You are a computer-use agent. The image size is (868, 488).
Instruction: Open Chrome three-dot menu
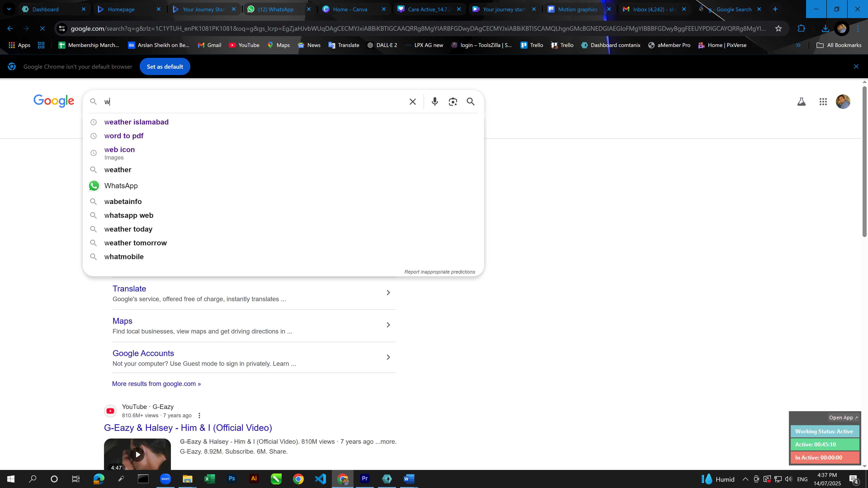click(x=858, y=29)
